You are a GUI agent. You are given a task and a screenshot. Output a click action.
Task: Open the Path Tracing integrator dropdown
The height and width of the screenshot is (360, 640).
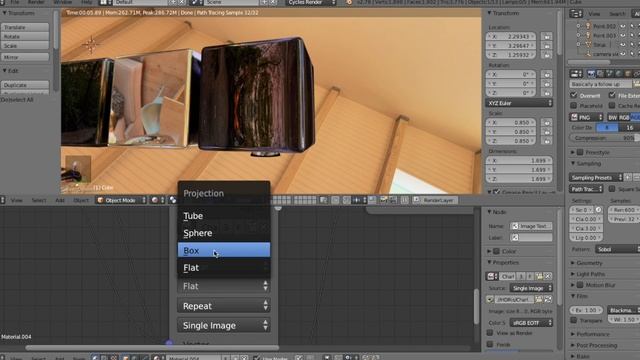(x=586, y=189)
